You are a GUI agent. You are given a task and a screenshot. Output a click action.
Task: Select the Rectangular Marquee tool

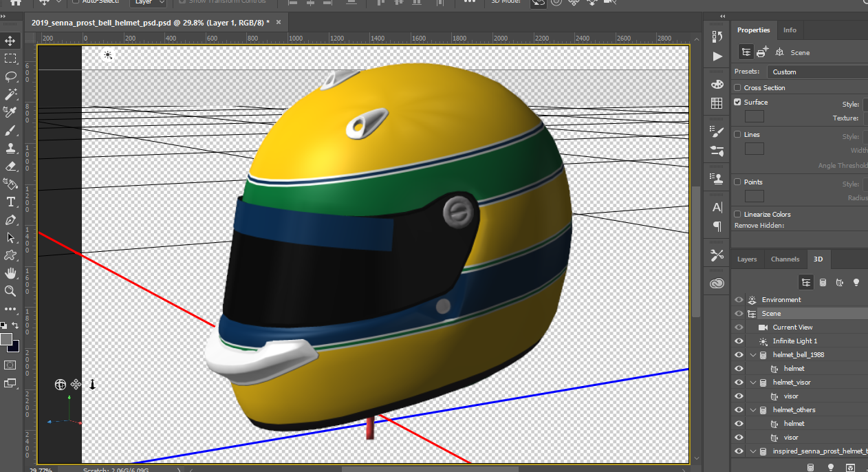10,59
